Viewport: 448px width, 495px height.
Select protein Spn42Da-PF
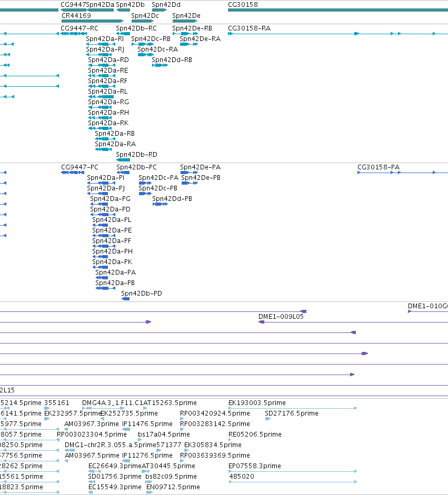tap(112, 240)
